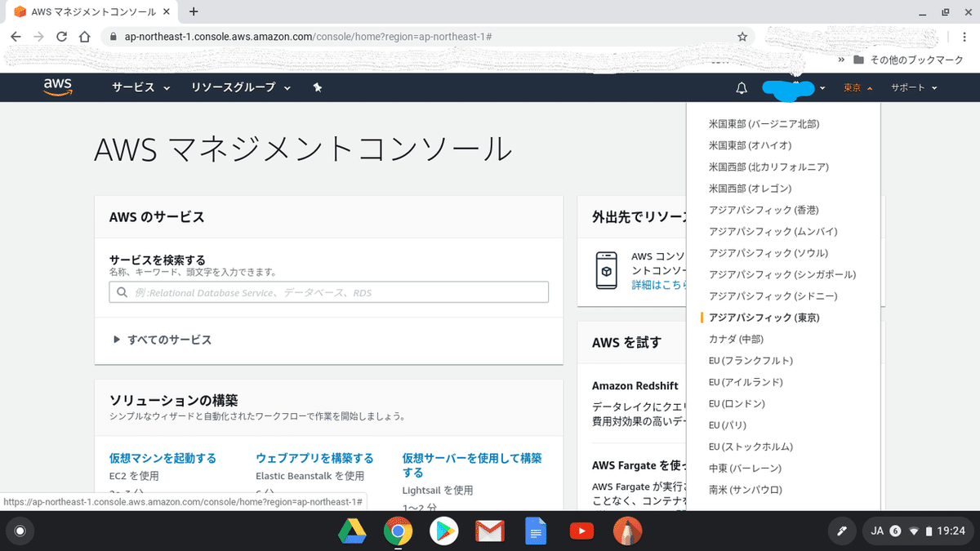Open the account name dropdown
Image resolution: width=980 pixels, height=551 pixels.
[794, 87]
